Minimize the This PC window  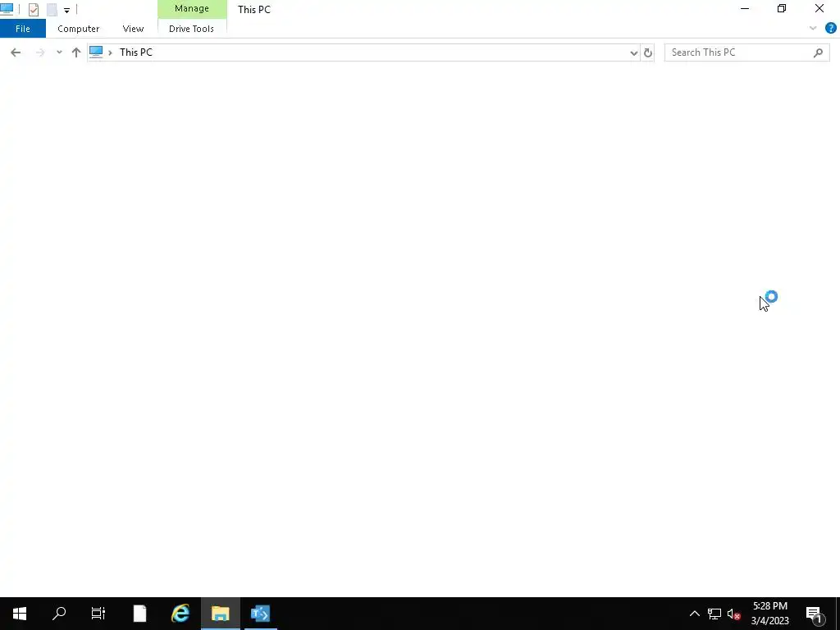pos(745,8)
